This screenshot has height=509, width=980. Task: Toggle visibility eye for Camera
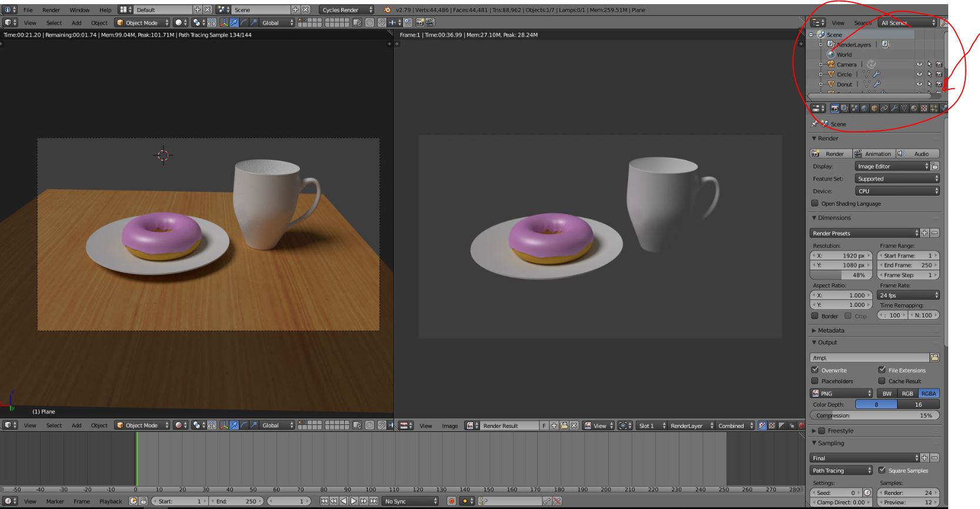[919, 65]
